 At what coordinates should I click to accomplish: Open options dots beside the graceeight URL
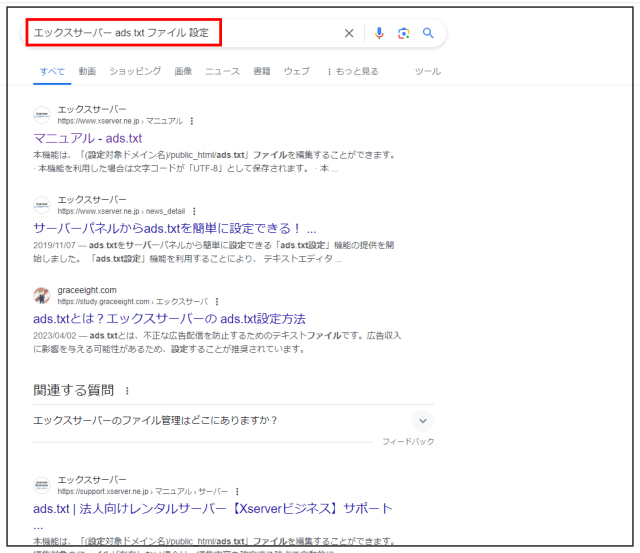tap(217, 302)
